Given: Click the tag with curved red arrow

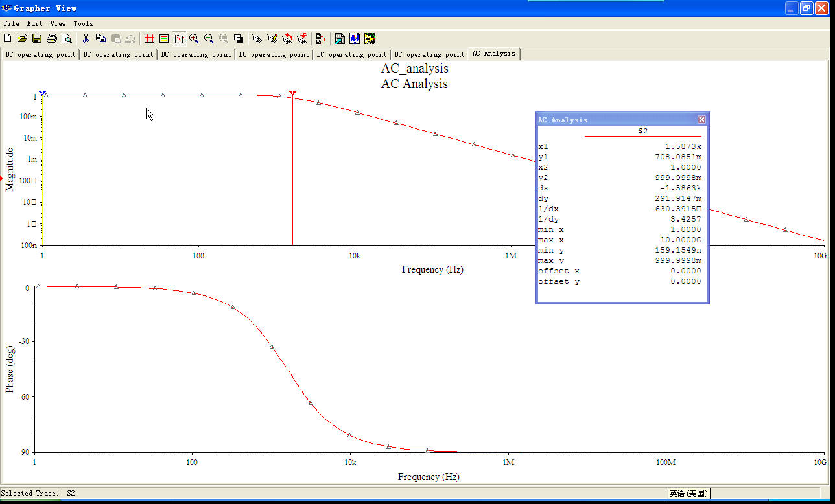Looking at the screenshot, I should [287, 39].
